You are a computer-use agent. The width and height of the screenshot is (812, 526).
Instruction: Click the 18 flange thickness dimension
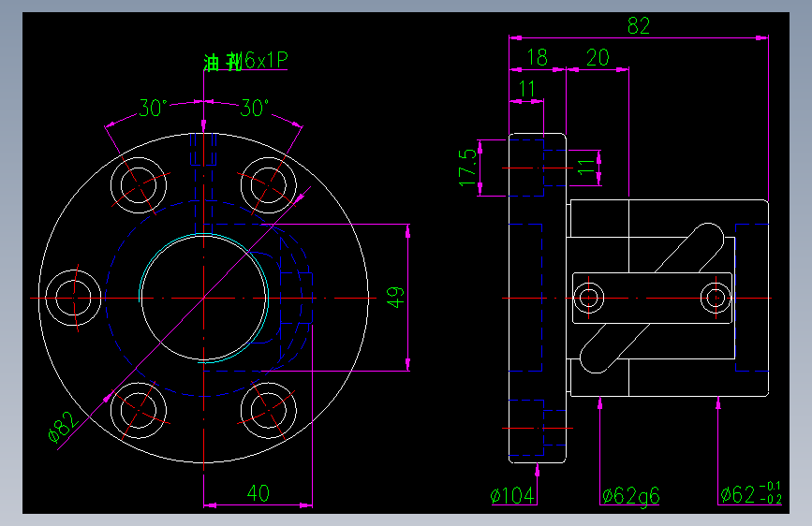click(537, 57)
